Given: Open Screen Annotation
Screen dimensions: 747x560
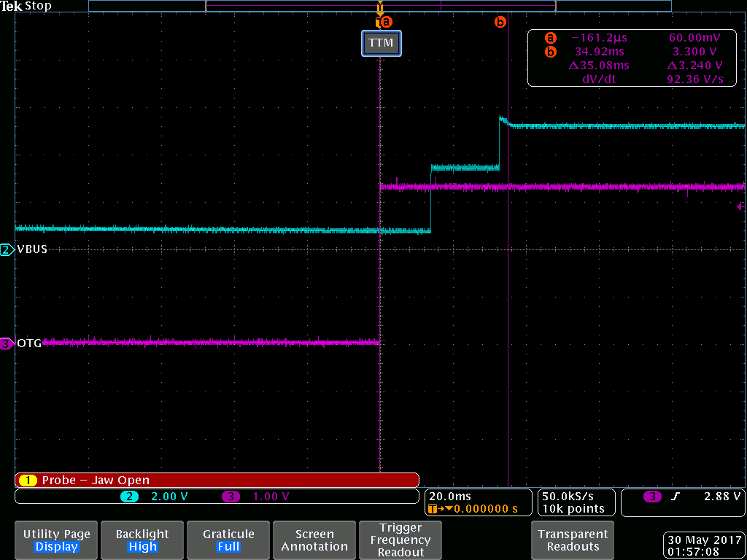Looking at the screenshot, I should 314,540.
